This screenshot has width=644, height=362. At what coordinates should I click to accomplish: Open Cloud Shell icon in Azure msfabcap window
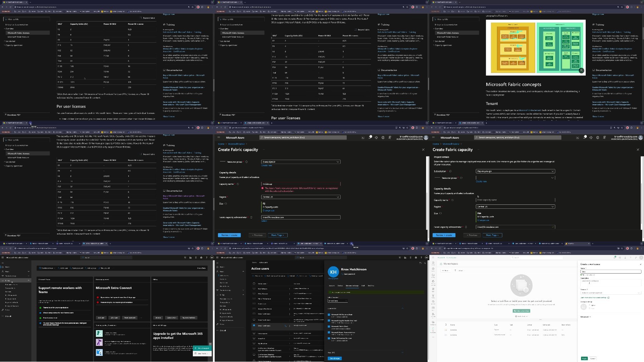click(x=363, y=137)
